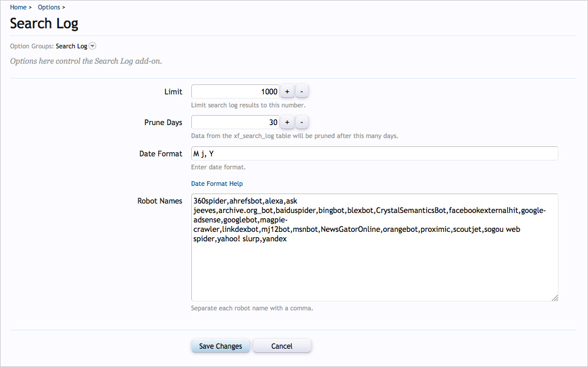Click into the Prune Days number field

(x=235, y=122)
